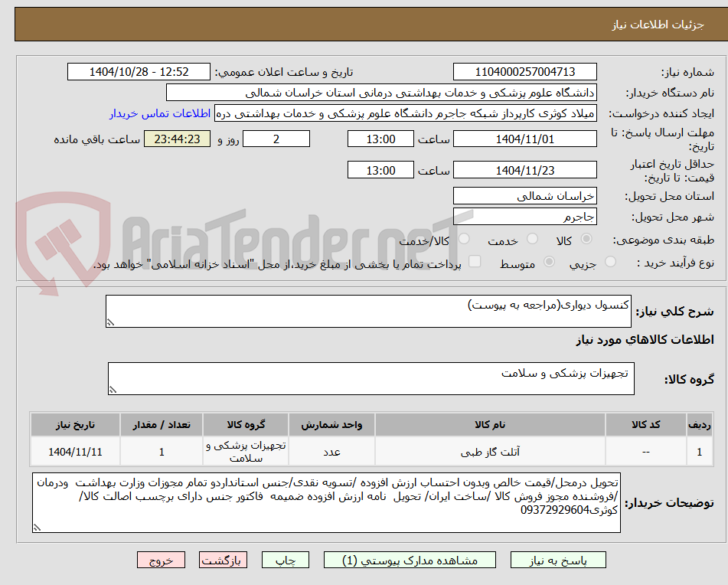The image size is (728, 585).
Task: Click the پاسخ به نیاز button
Action: pyautogui.click(x=558, y=560)
